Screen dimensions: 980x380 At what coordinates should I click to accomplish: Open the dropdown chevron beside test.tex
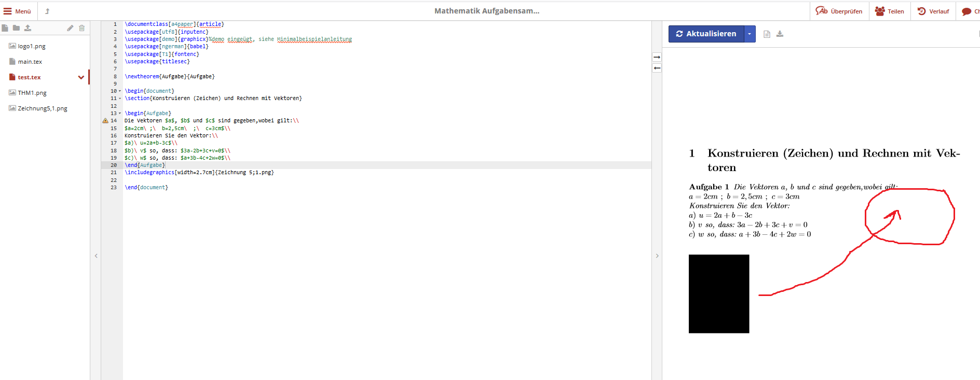[81, 77]
